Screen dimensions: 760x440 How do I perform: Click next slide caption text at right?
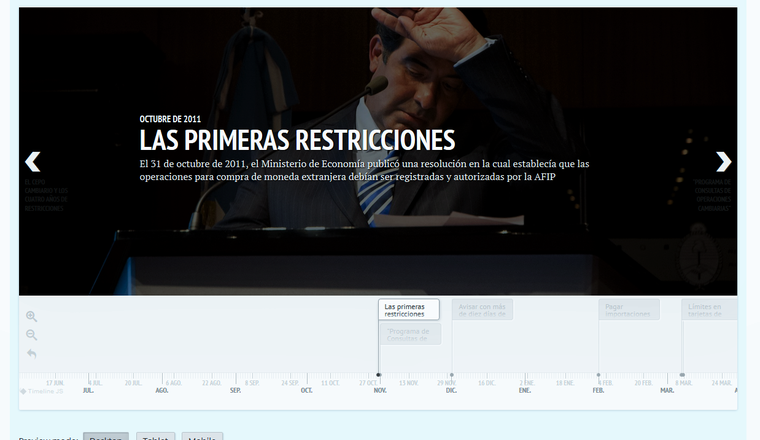pos(714,195)
